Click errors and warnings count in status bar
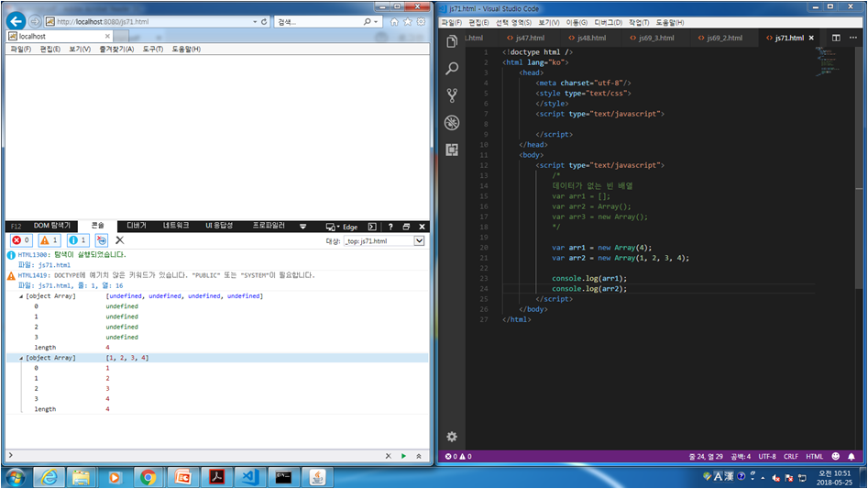 [x=458, y=456]
